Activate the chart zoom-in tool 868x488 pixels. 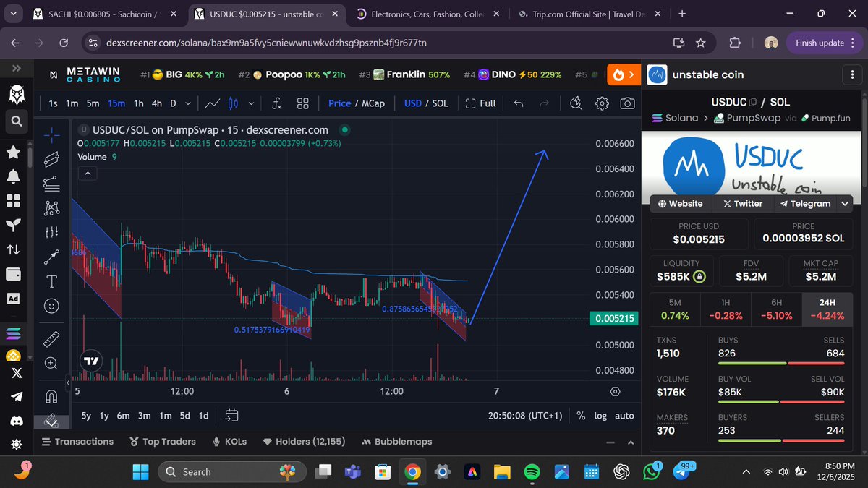(52, 363)
